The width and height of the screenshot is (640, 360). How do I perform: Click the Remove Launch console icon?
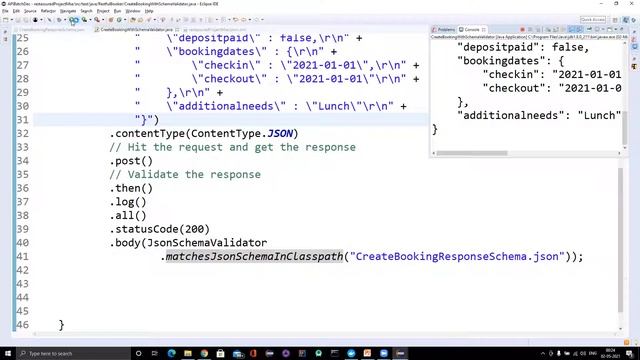click(530, 29)
